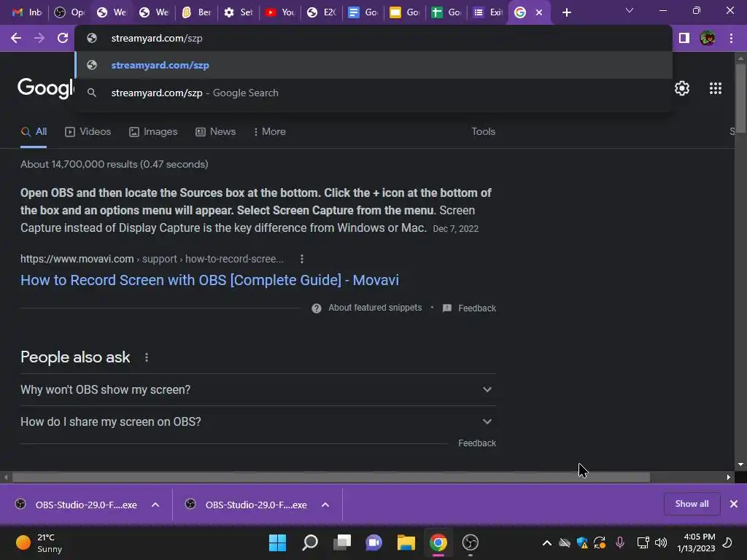
Task: Open the Chrome profile avatar
Action: tap(708, 38)
